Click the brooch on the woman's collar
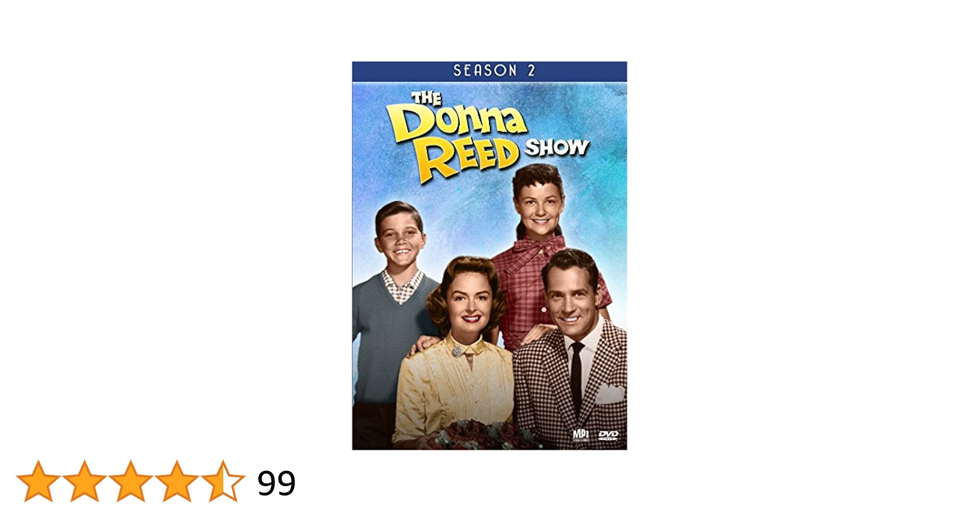Screen dimensions: 980x513 [x=457, y=351]
